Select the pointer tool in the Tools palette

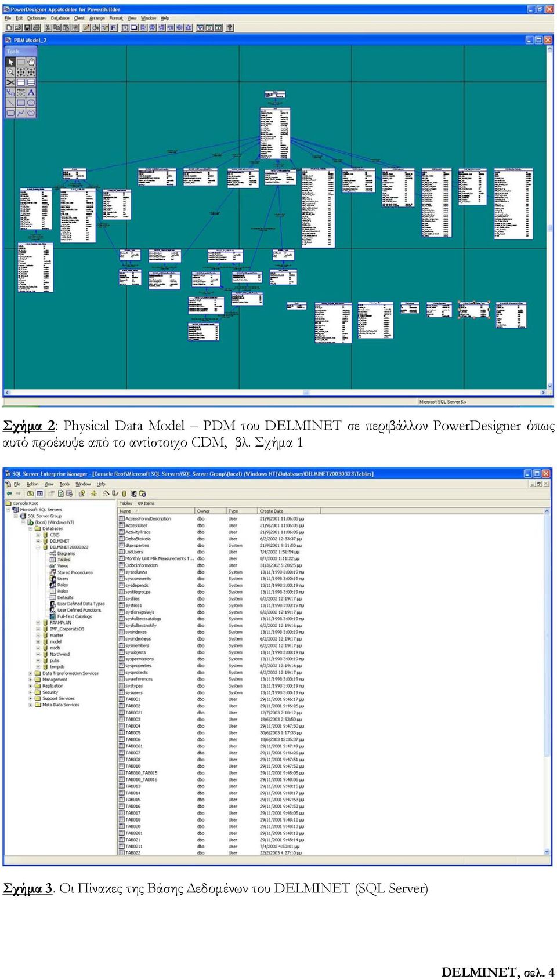point(10,61)
